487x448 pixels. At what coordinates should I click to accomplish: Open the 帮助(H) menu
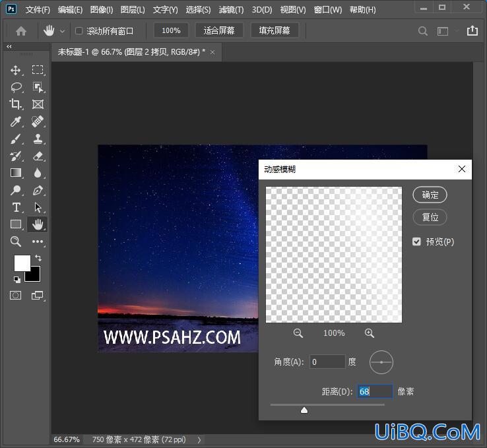tap(362, 10)
